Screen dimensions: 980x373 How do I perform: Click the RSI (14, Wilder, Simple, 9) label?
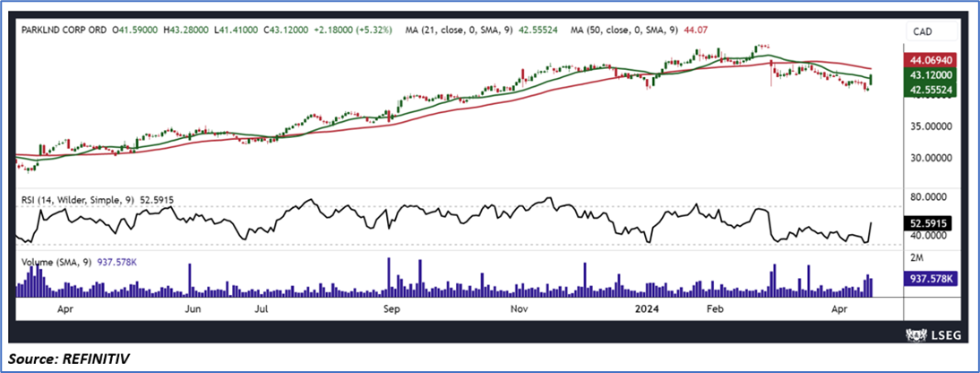[80, 199]
